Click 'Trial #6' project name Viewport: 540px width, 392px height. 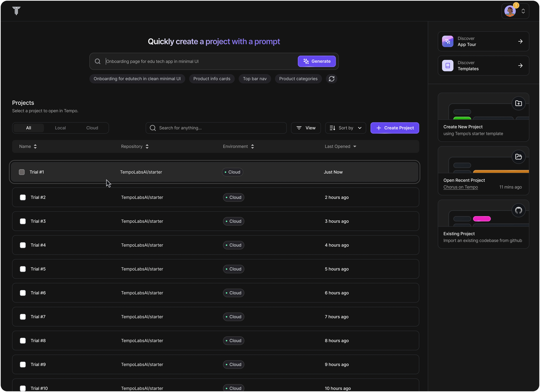[x=38, y=293]
